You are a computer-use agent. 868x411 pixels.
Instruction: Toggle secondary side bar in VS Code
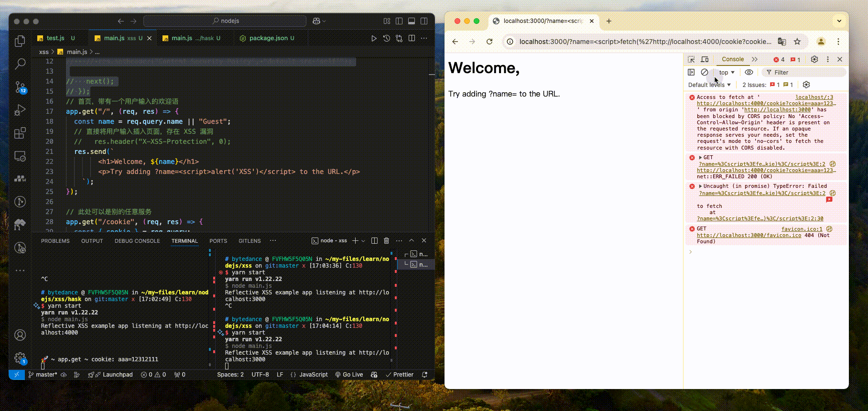[x=424, y=21]
